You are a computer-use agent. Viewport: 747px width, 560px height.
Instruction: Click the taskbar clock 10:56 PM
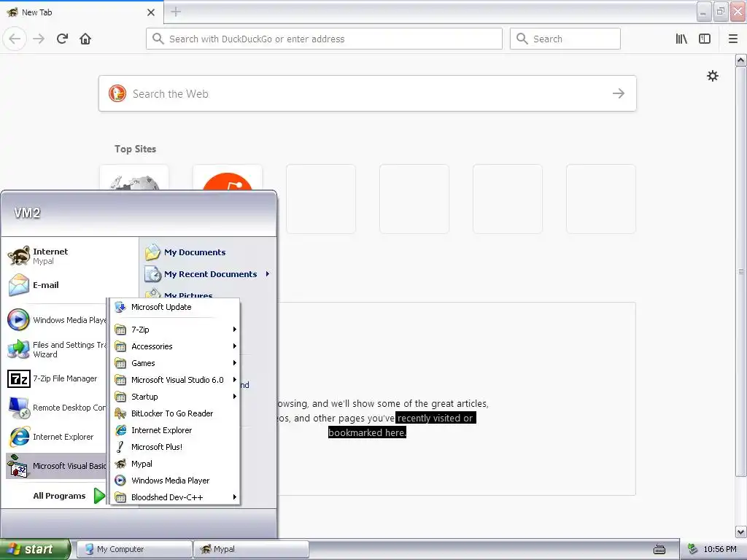coord(720,550)
